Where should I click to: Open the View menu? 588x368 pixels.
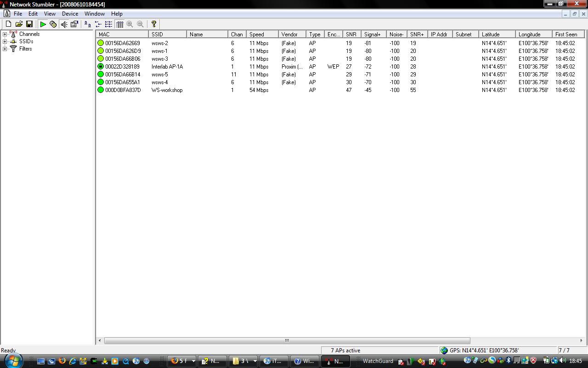point(50,14)
